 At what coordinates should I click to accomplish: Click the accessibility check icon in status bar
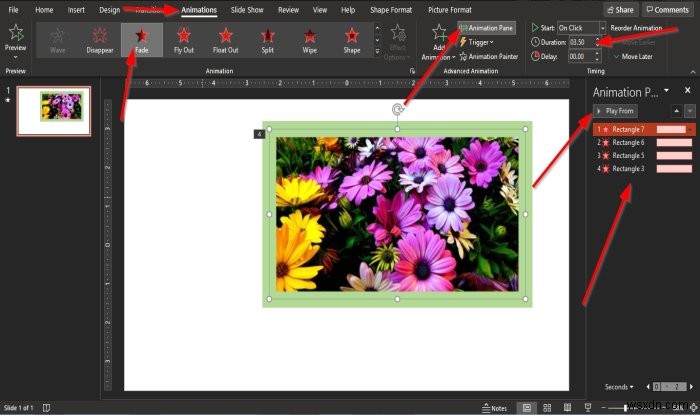tap(46, 407)
